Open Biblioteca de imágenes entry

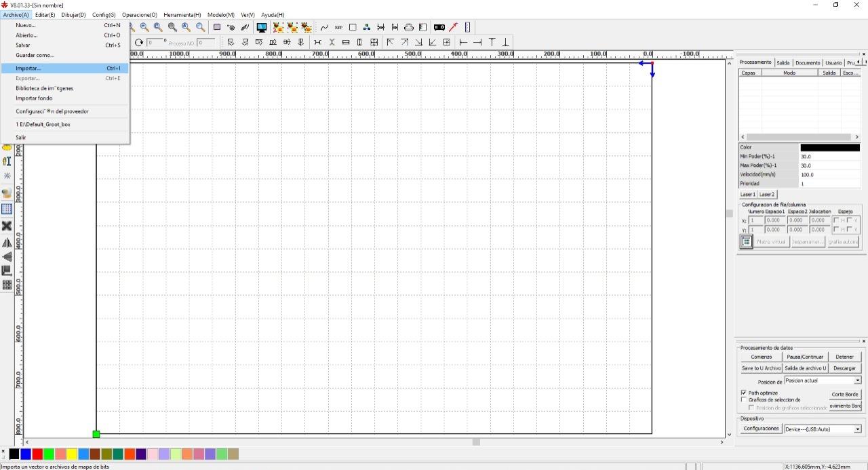(x=64, y=88)
